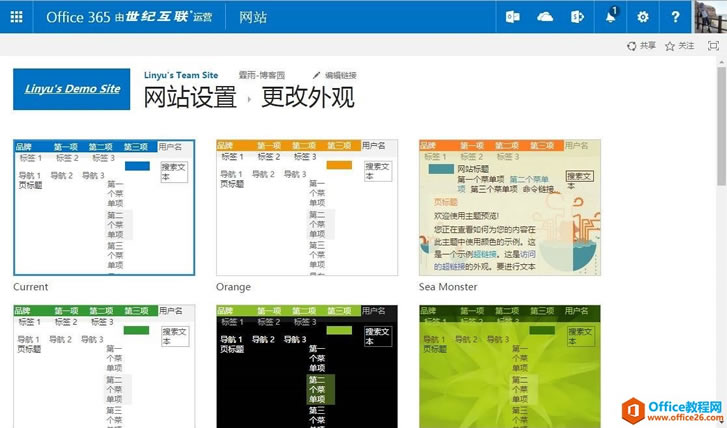Select the Orange theme thumbnail
Viewport: 727px width, 428px height.
[307, 208]
